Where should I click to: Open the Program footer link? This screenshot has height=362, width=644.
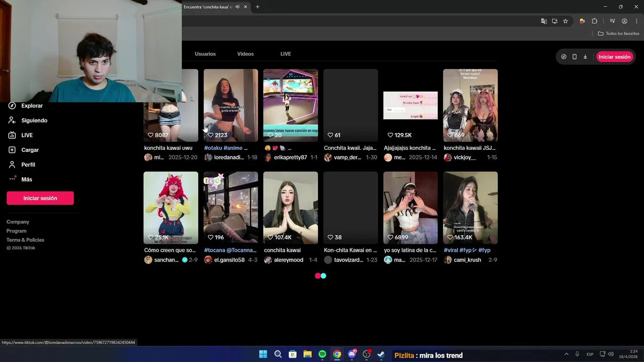tap(17, 231)
